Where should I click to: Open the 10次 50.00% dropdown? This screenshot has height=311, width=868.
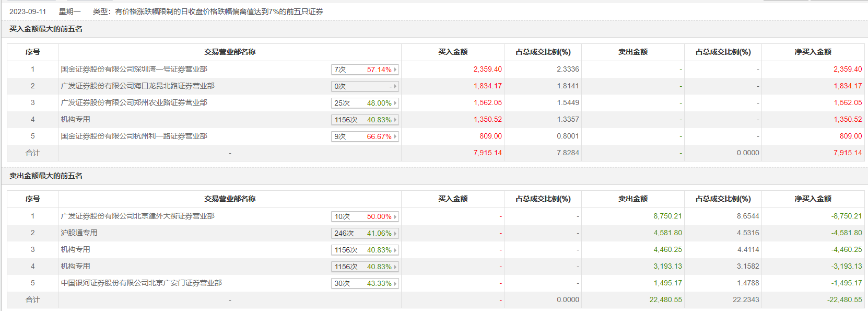(x=365, y=216)
